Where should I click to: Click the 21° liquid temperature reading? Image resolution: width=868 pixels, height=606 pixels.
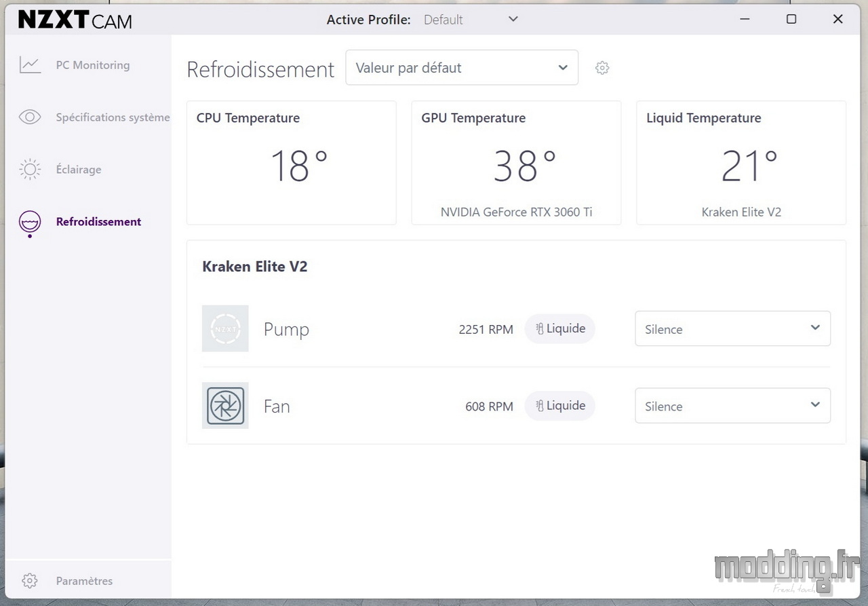(749, 166)
